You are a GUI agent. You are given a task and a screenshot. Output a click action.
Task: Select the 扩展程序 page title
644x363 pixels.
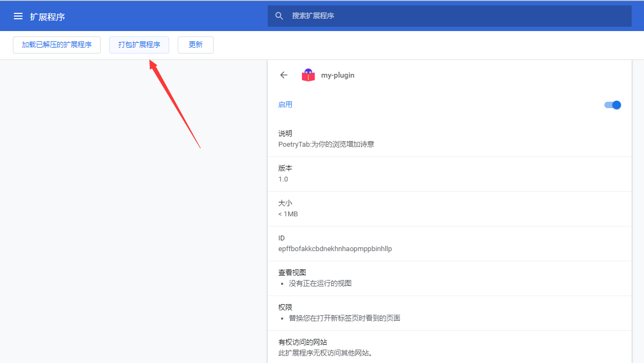[48, 17]
